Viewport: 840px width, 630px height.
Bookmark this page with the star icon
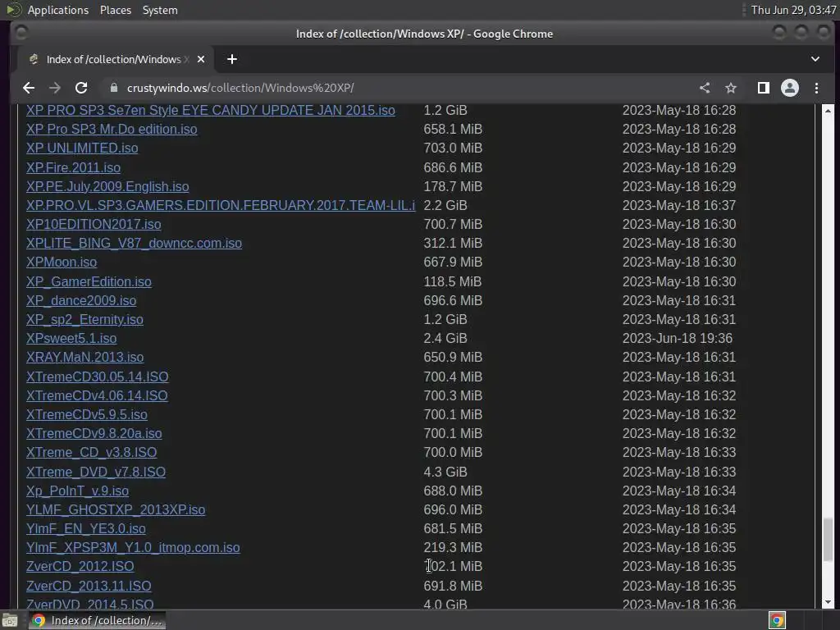tap(731, 88)
